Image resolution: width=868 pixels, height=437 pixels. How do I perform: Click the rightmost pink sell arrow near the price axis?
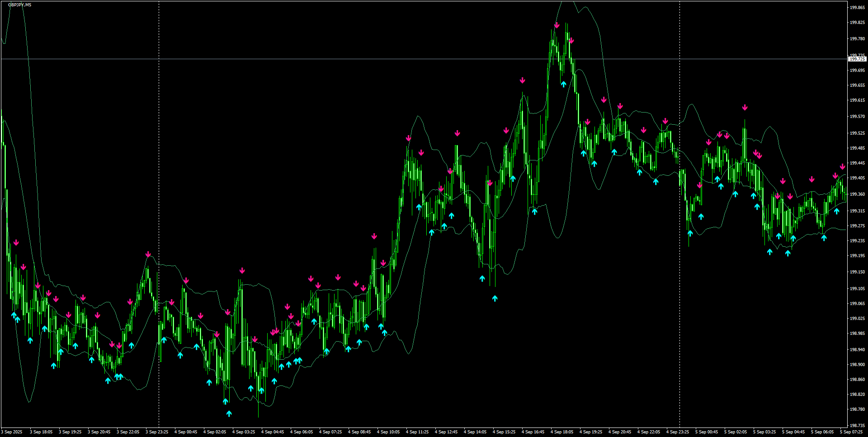pos(842,166)
